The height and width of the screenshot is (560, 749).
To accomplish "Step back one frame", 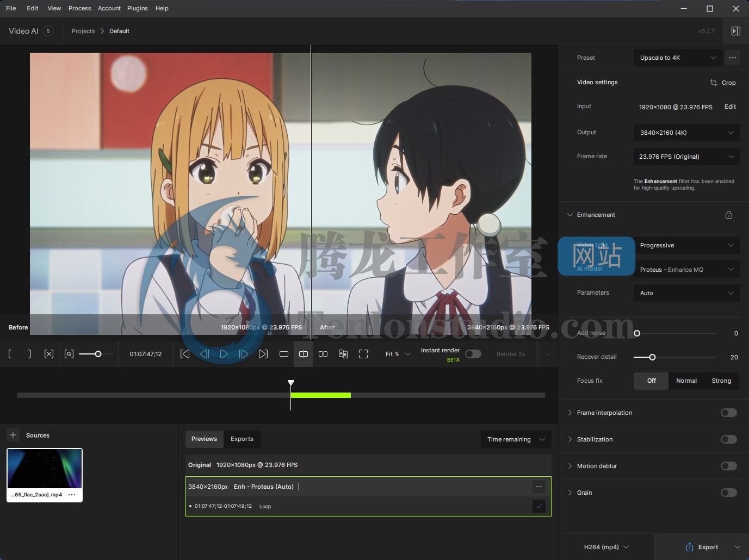I will coord(205,354).
